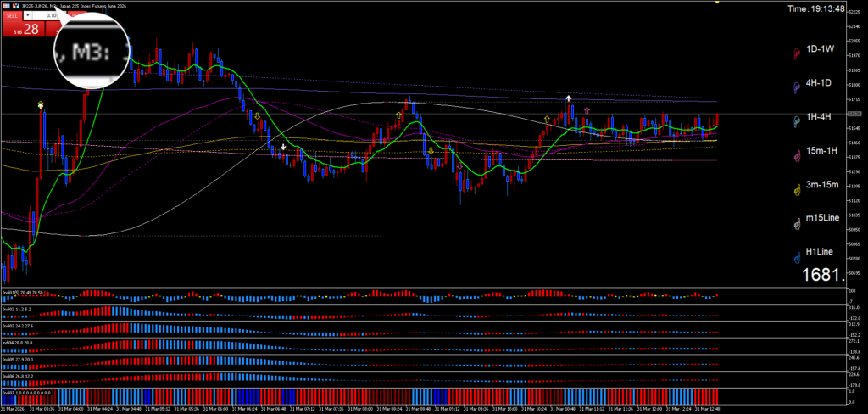Click the red 1D-1W hand icon

796,54
